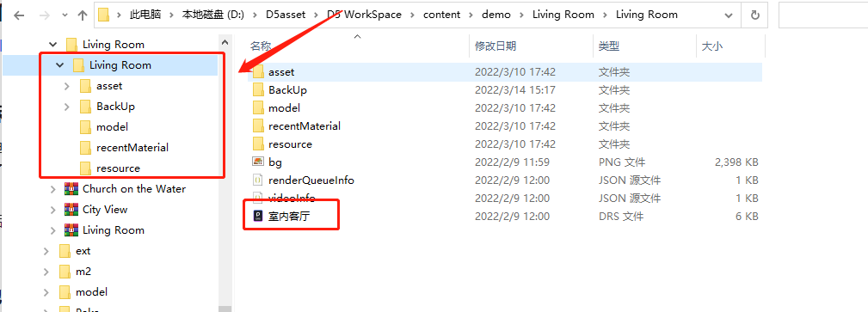This screenshot has height=312, width=868.
Task: Click demo breadcrumb segment
Action: 496,15
